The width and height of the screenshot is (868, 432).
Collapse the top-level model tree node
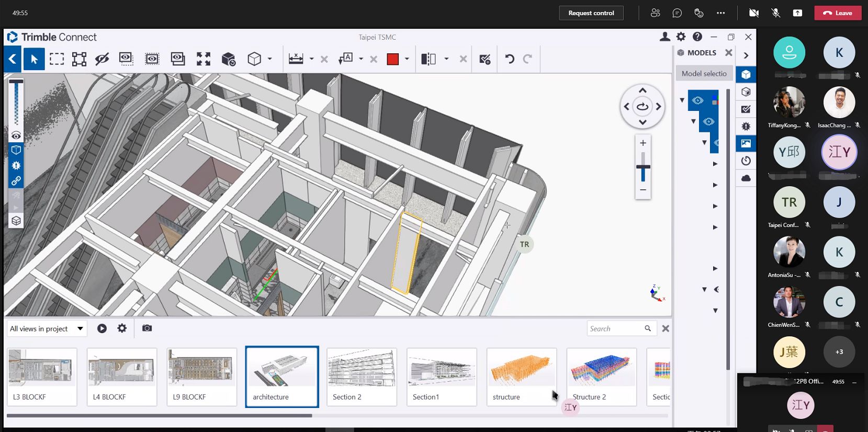click(x=682, y=100)
